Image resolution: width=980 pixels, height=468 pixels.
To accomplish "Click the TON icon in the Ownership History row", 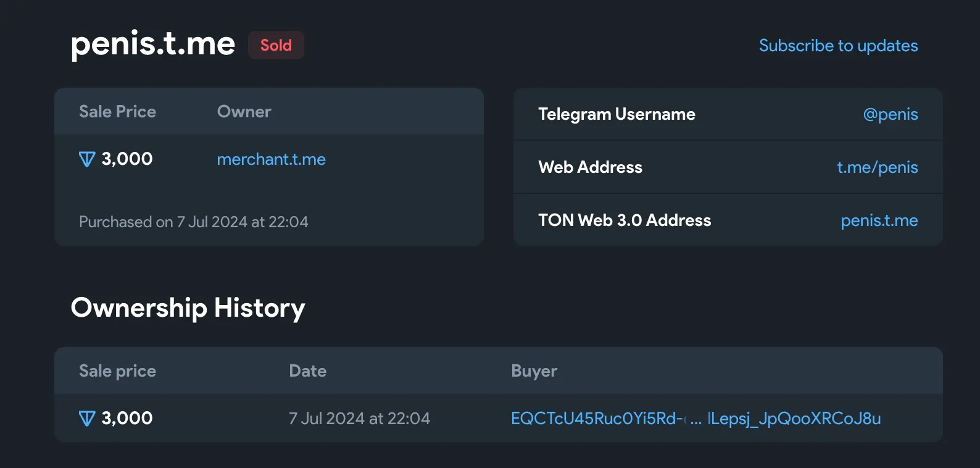I will click(87, 419).
